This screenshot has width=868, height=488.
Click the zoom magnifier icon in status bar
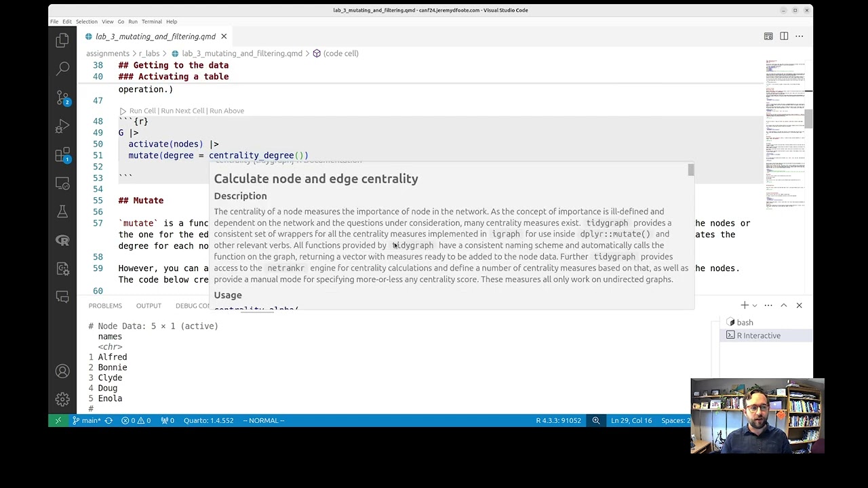(596, 420)
